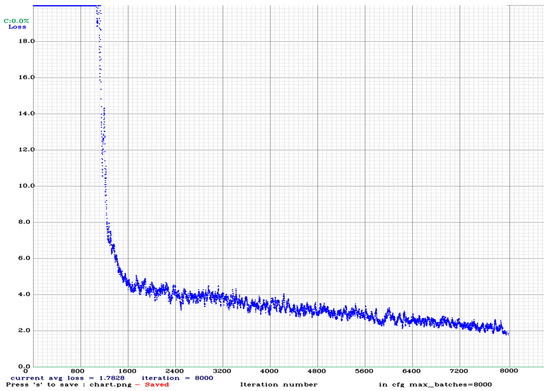Image resolution: width=550 pixels, height=391 pixels.
Task: Select the 12.0 y-axis value
Action: coord(27,150)
